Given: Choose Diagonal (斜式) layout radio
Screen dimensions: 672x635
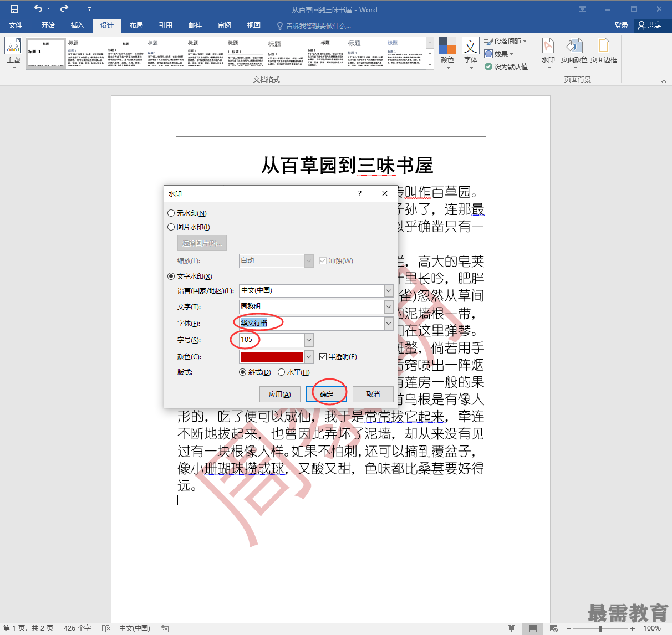Looking at the screenshot, I should pyautogui.click(x=243, y=372).
